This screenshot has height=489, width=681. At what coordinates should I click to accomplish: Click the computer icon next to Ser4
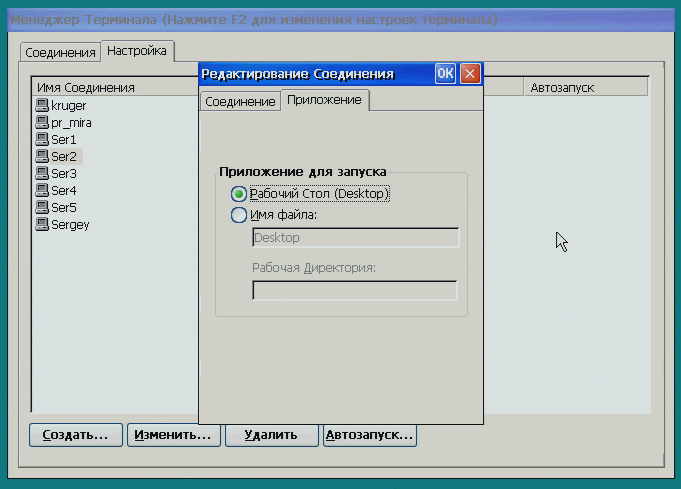[x=42, y=190]
